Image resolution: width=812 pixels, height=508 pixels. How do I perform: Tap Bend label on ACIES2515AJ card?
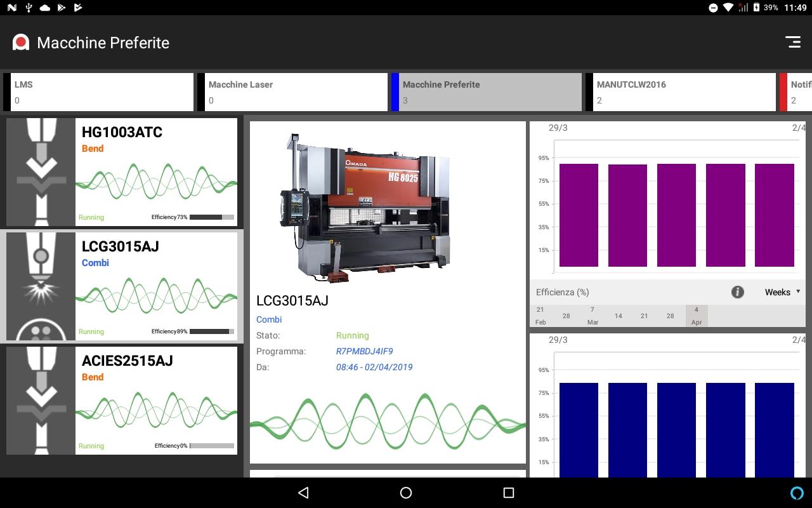point(93,377)
